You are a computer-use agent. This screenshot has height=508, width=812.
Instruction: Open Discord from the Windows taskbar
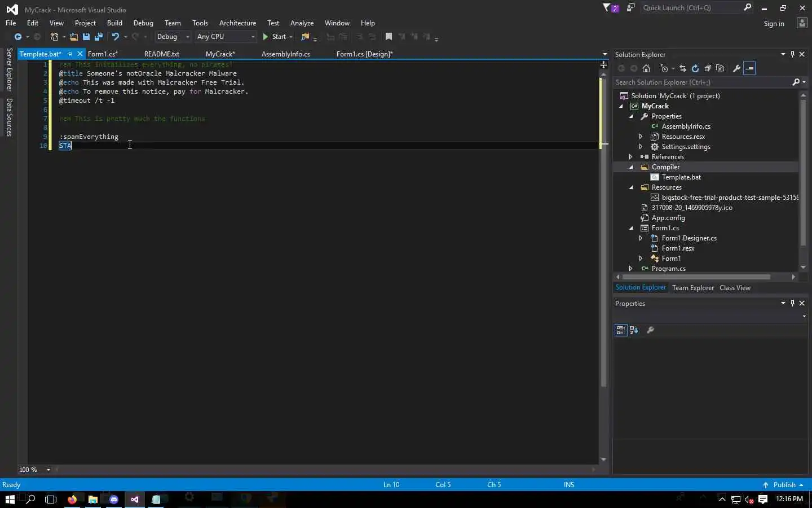tap(114, 500)
